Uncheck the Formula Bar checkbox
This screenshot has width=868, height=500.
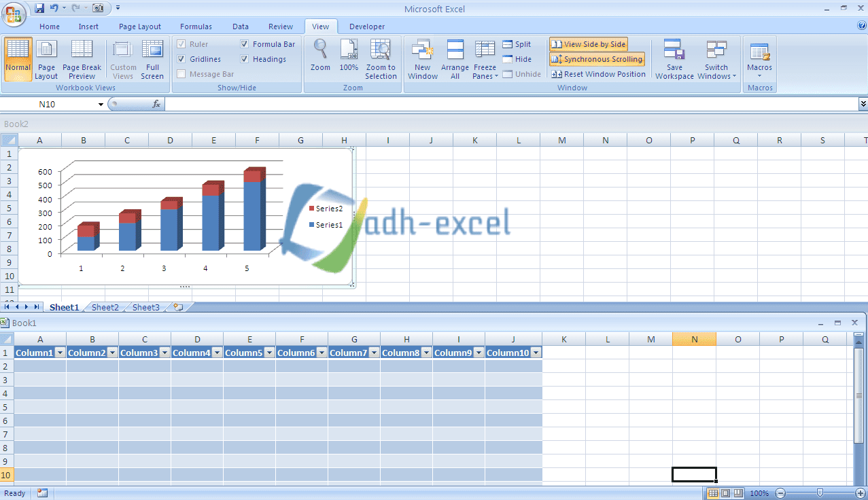pyautogui.click(x=243, y=43)
